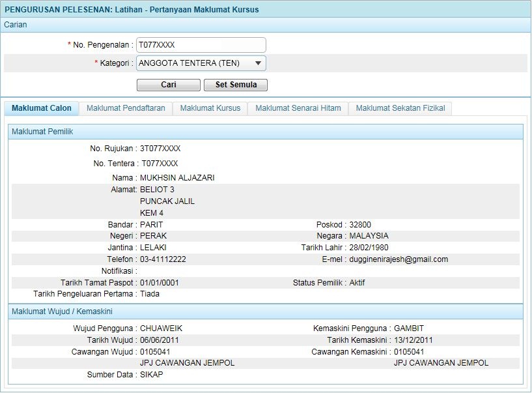Click the Negara value MALAYSIA

click(369, 236)
